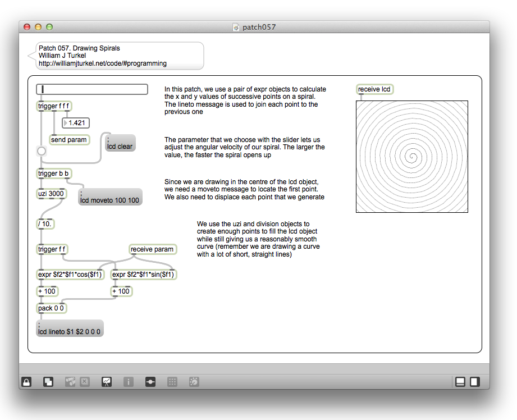
Task: Click the patch cord connector icon in toolbar
Action: coord(150,382)
